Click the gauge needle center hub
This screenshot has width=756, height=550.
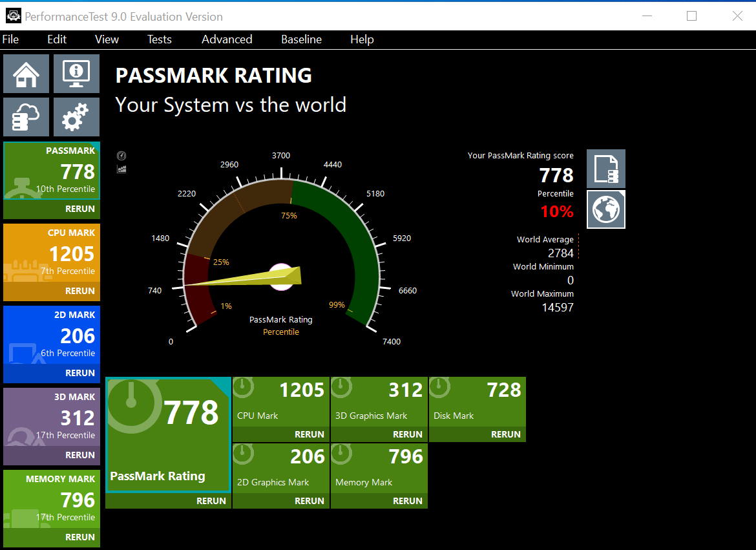point(281,277)
